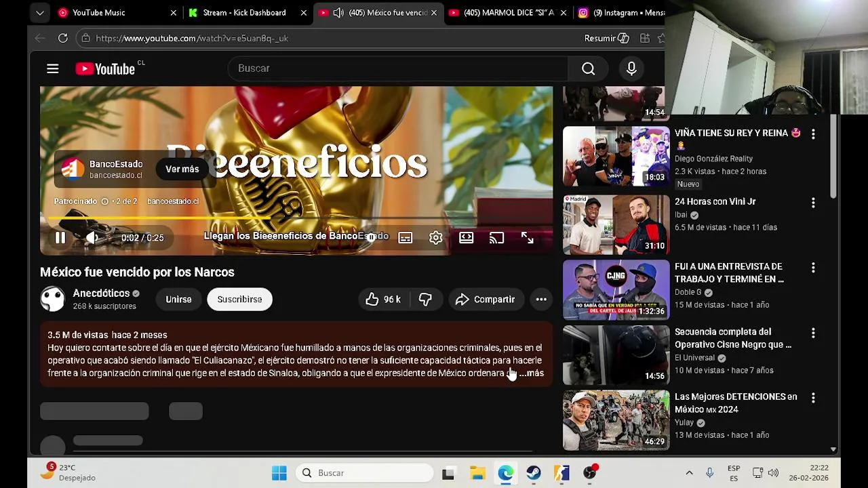
Task: Open the Anecdóticos channel avatar
Action: coord(52,299)
